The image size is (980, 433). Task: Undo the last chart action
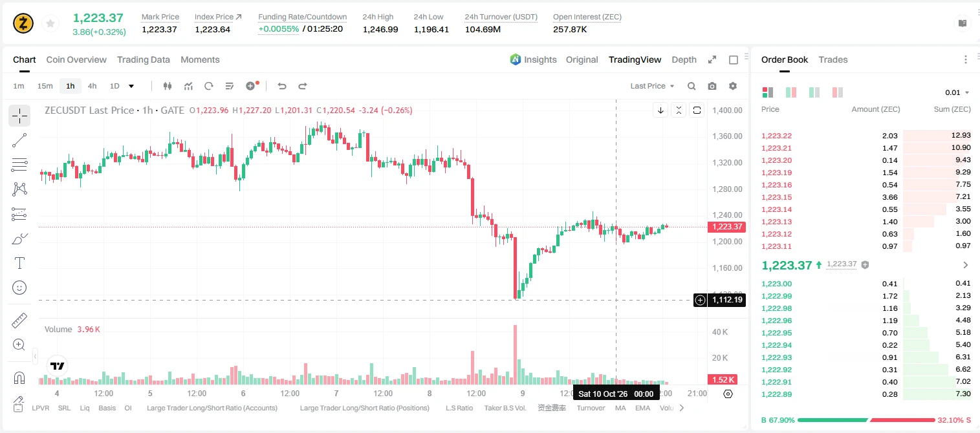click(x=281, y=86)
